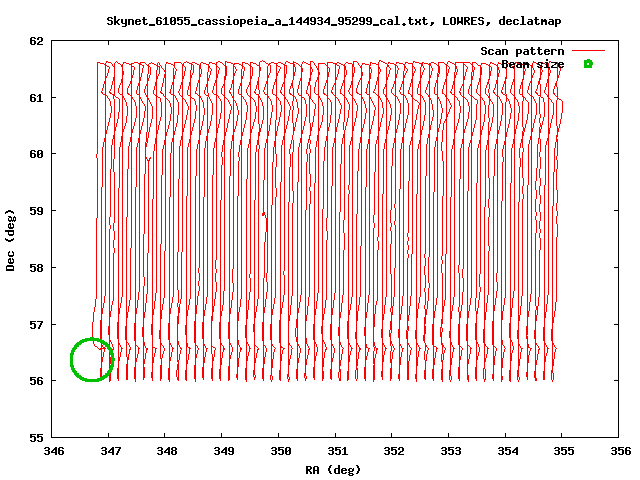Click the 62 tick label on Dec axis

point(36,41)
